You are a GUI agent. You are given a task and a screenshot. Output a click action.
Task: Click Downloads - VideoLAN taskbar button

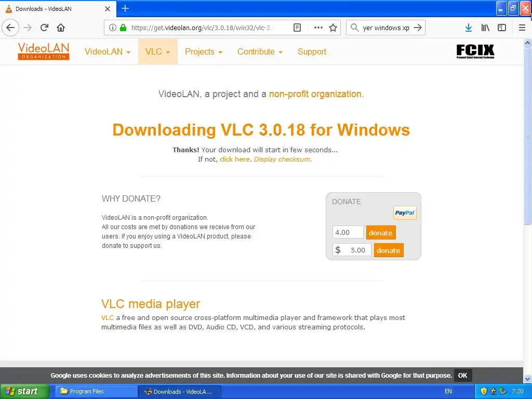(180, 391)
